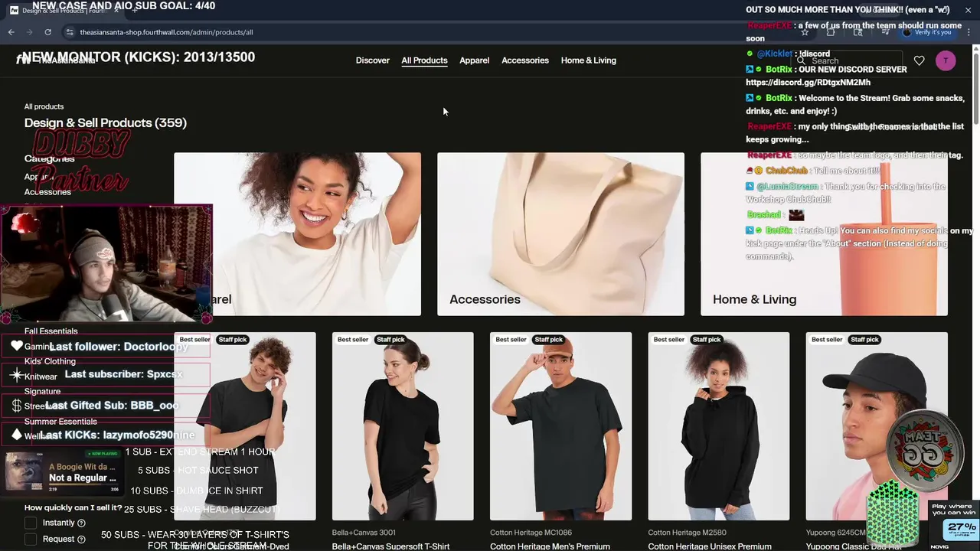Open the Accessories category card with tote bag
This screenshot has height=551, width=980.
(560, 234)
